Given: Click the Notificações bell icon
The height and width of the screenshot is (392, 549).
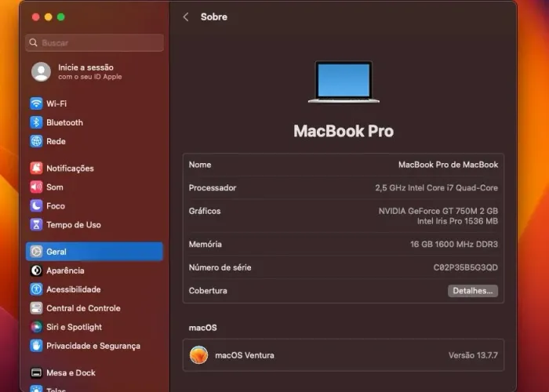Looking at the screenshot, I should tap(36, 169).
